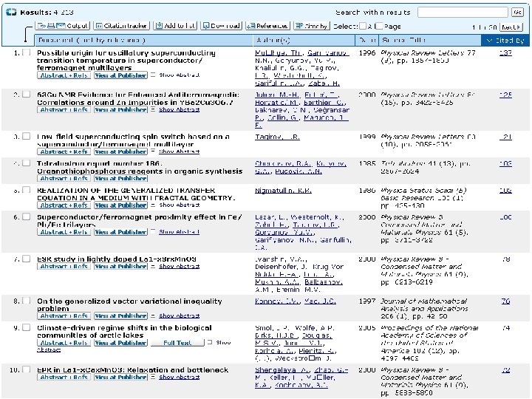Open Abstract + Refs for 63Cu NMR result
Image resolution: width=532 pixels, height=399 pixels.
[x=64, y=109]
